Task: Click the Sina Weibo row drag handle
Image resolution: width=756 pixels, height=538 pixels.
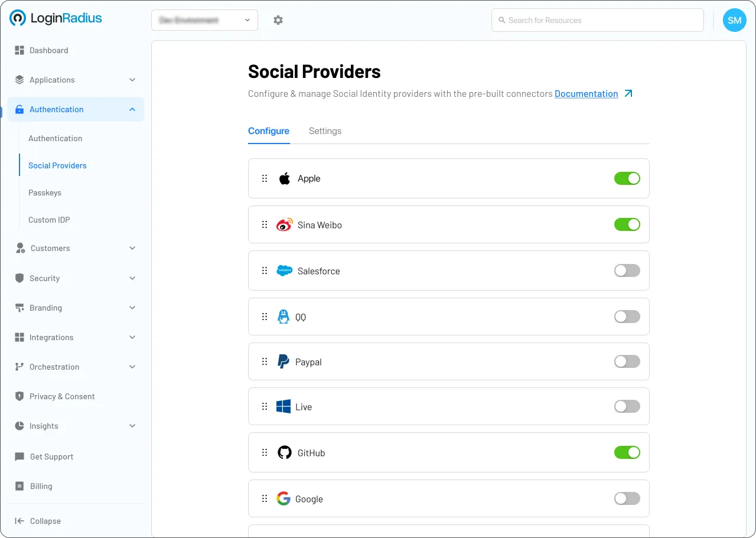Action: [x=265, y=224]
